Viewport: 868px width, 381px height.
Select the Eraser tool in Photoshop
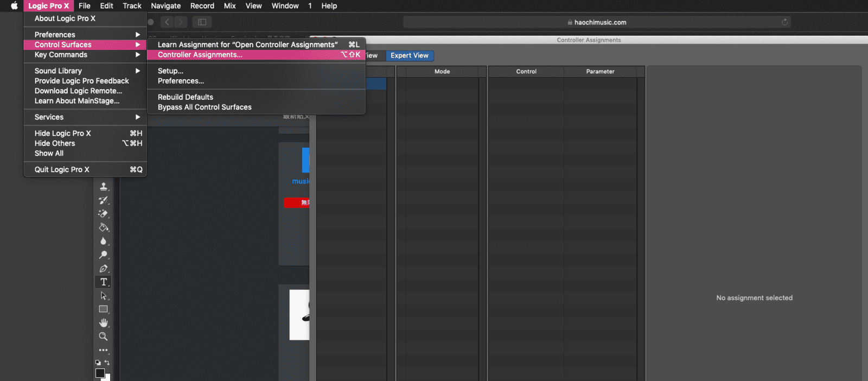[x=104, y=214]
